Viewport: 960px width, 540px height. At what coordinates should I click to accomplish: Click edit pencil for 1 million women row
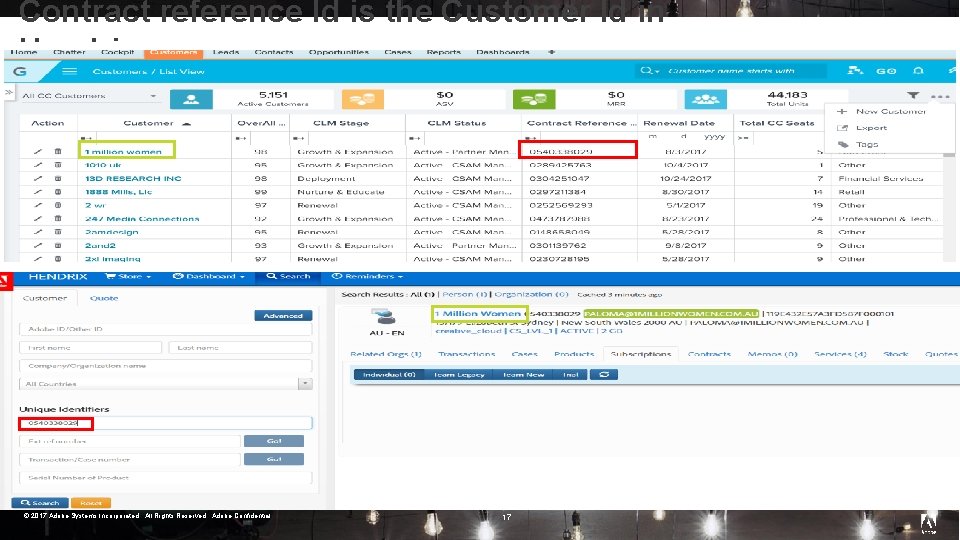click(x=38, y=151)
